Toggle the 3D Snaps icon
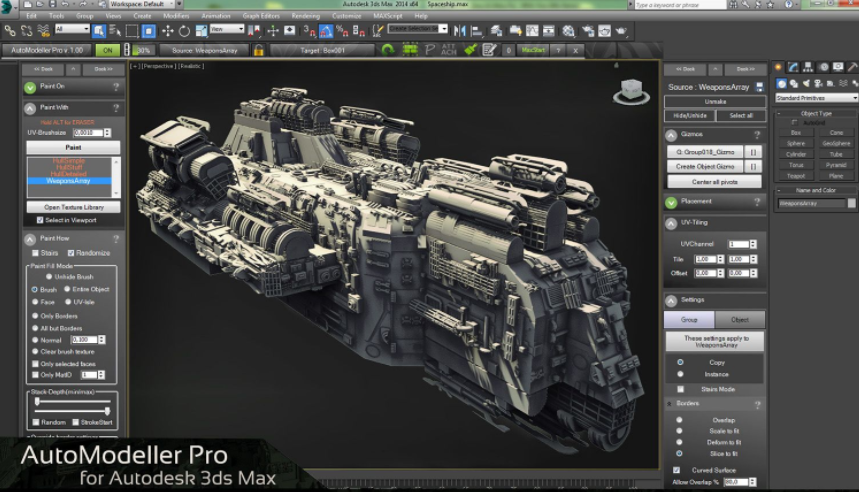 (310, 31)
